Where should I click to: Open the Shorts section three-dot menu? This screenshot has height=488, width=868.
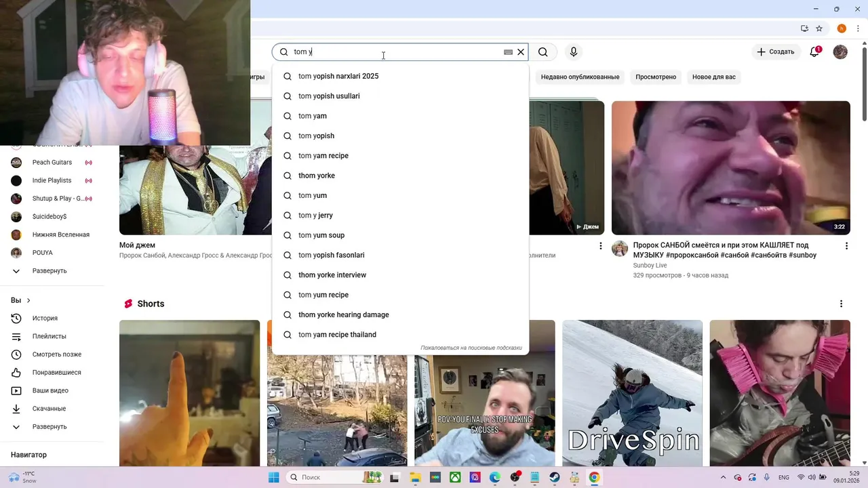click(x=841, y=304)
